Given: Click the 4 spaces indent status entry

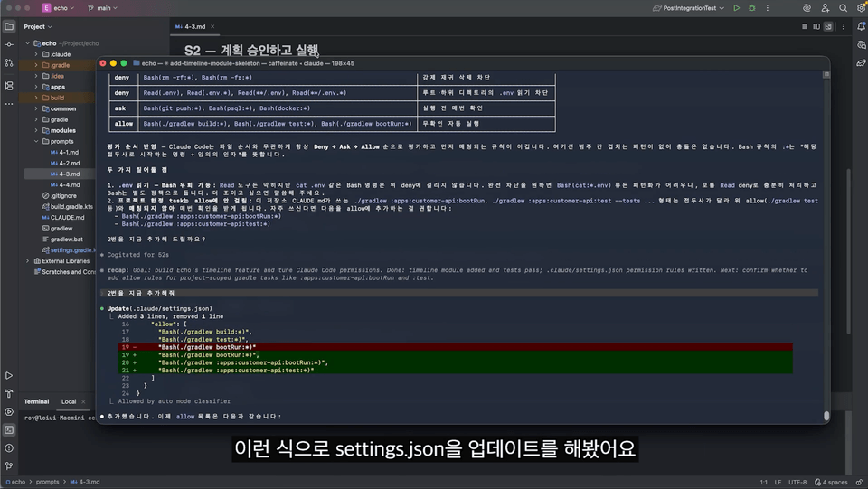Looking at the screenshot, I should point(831,483).
